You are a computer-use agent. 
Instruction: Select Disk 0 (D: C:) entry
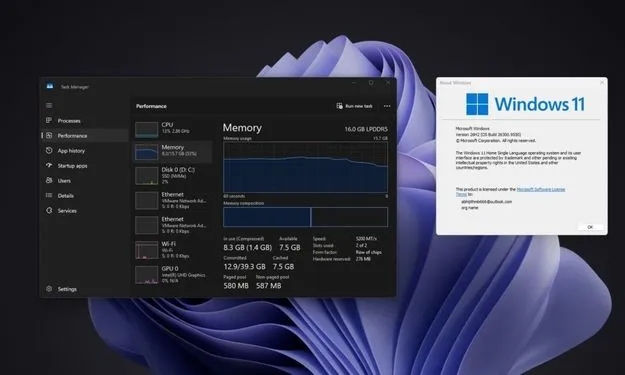(x=173, y=175)
